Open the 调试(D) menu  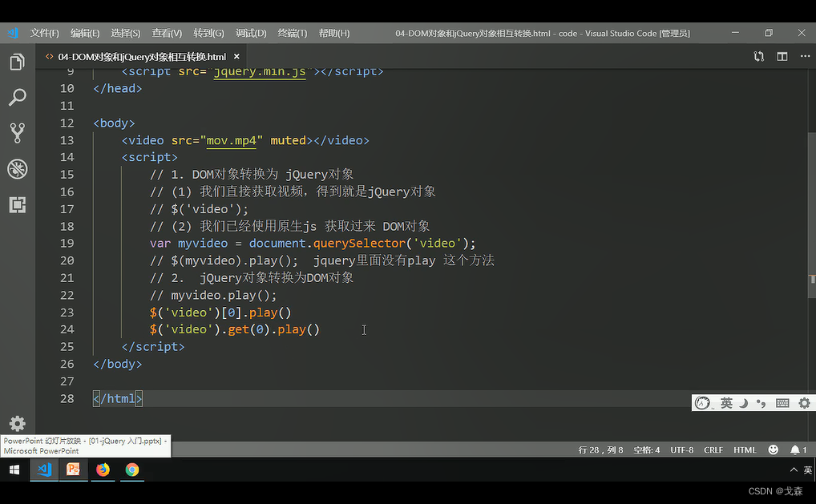251,34
